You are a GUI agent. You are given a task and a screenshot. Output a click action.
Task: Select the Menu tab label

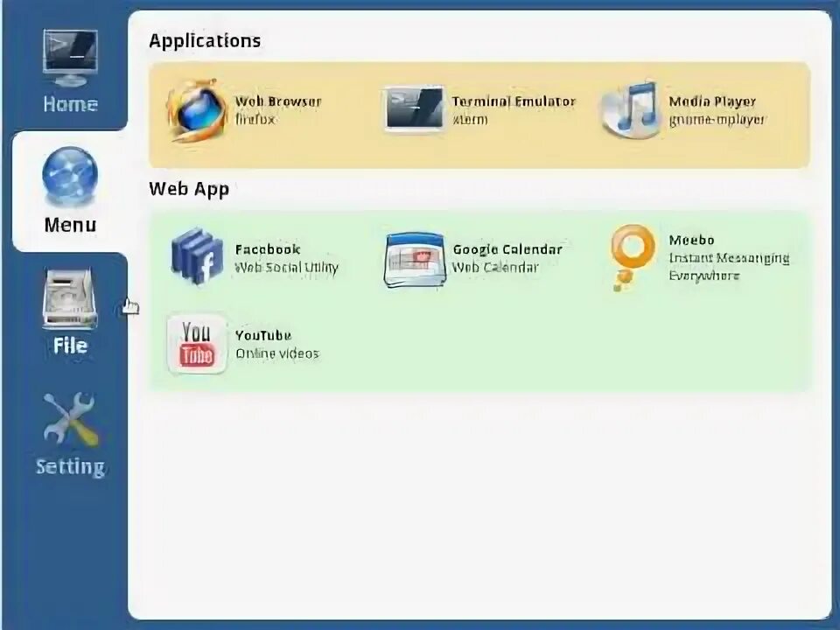click(x=70, y=225)
